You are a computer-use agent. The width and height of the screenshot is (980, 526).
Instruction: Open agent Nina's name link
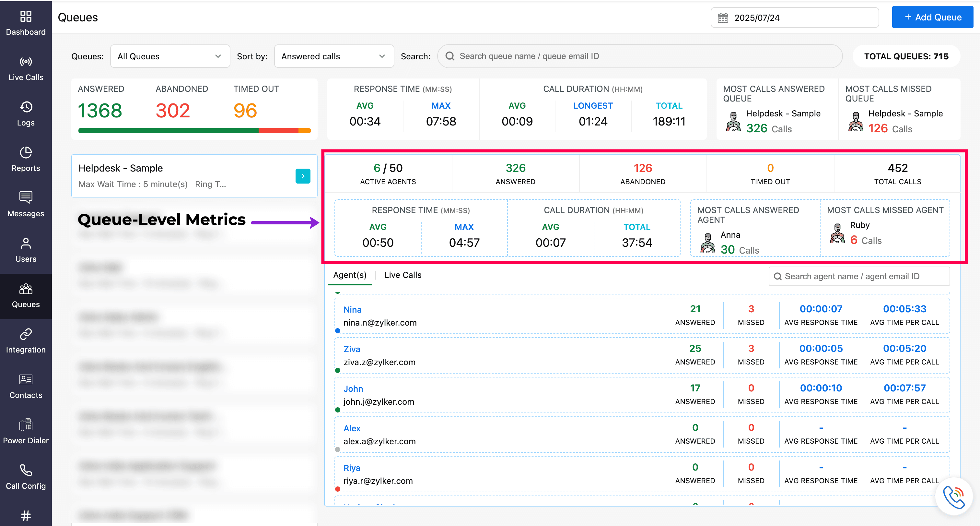(352, 309)
